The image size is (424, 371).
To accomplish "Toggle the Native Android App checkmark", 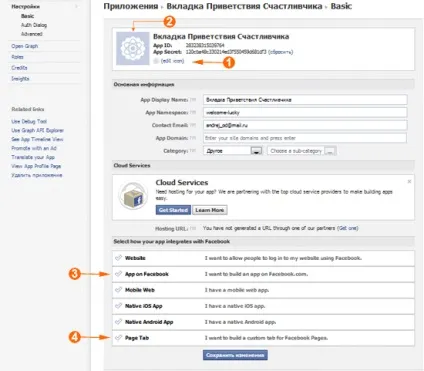I will point(118,322).
